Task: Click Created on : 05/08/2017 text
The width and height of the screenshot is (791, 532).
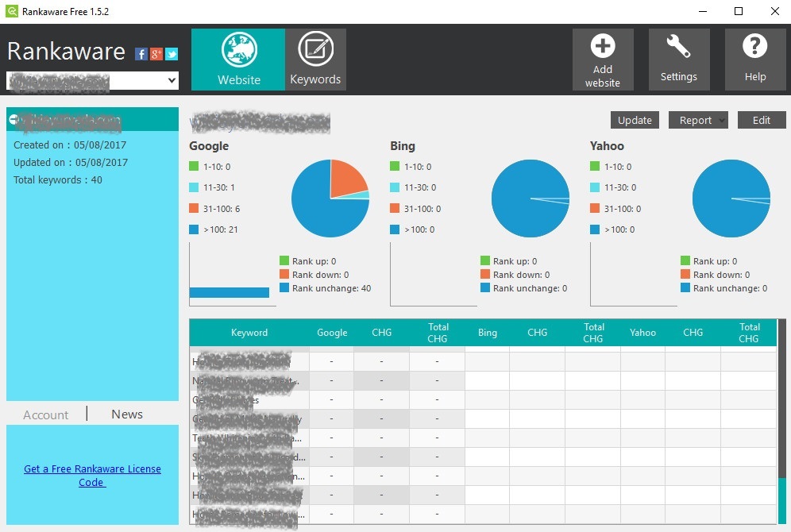Action: click(70, 145)
